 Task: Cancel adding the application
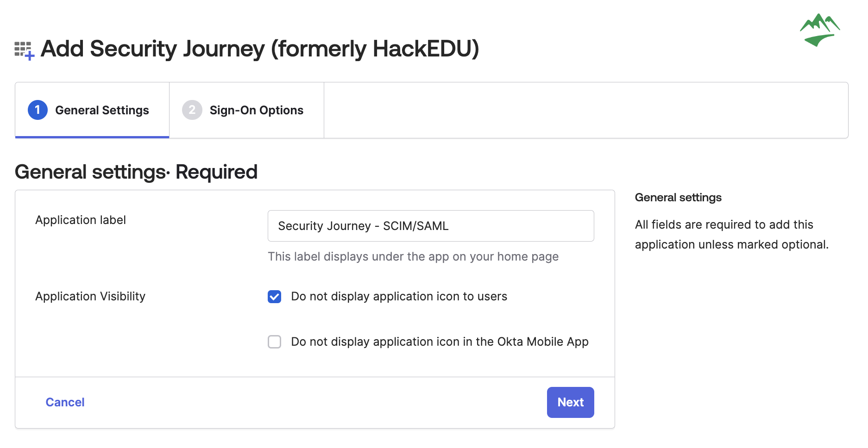pyautogui.click(x=65, y=402)
